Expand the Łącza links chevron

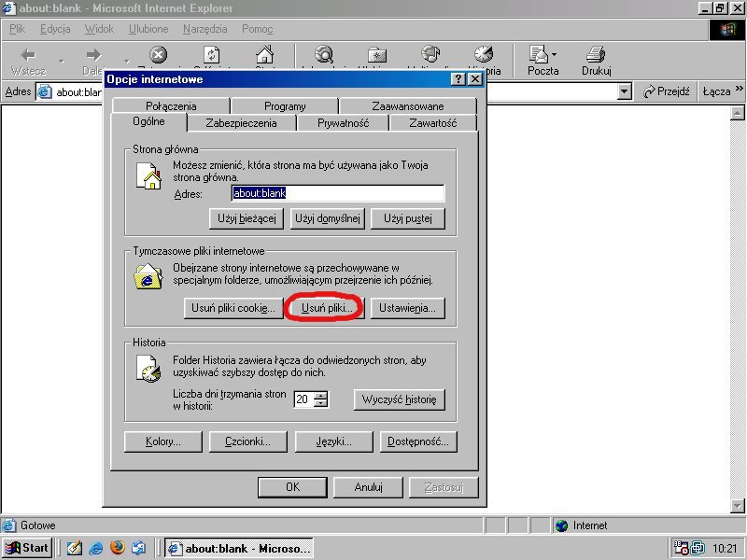coord(739,89)
